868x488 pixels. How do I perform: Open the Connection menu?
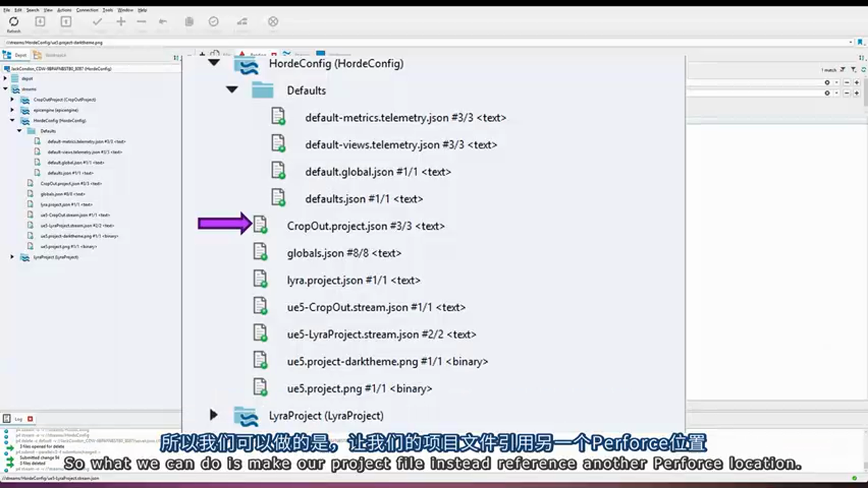click(x=87, y=10)
